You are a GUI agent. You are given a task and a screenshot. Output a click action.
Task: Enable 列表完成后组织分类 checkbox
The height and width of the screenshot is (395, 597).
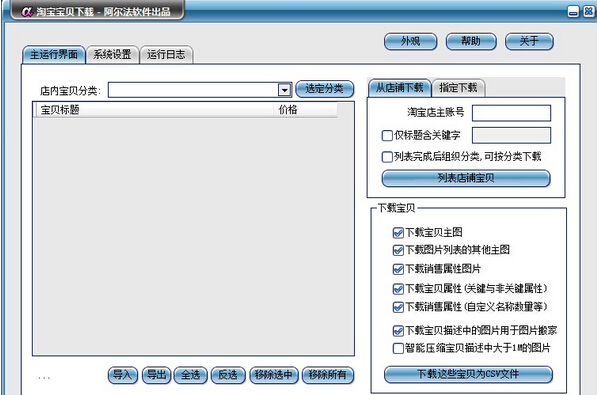coord(387,157)
